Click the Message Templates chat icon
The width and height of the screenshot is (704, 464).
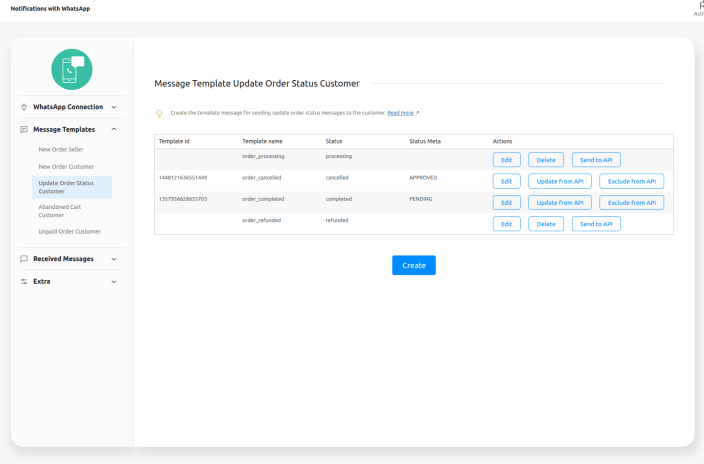24,129
